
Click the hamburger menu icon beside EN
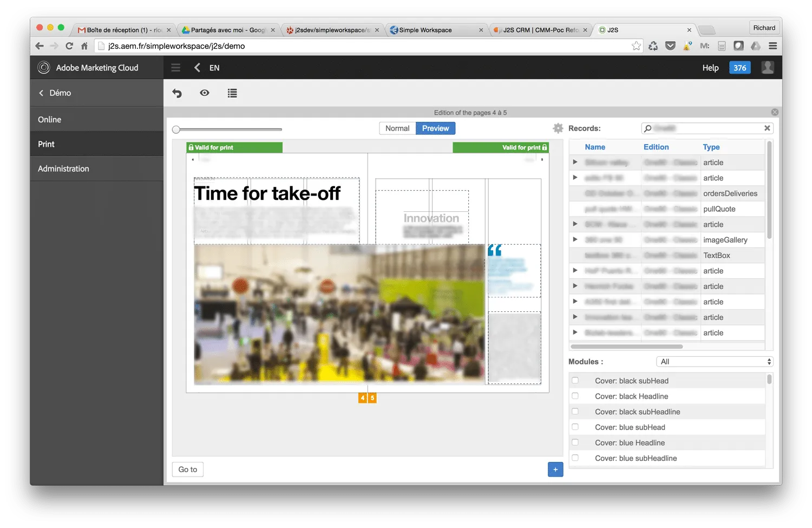pos(175,68)
